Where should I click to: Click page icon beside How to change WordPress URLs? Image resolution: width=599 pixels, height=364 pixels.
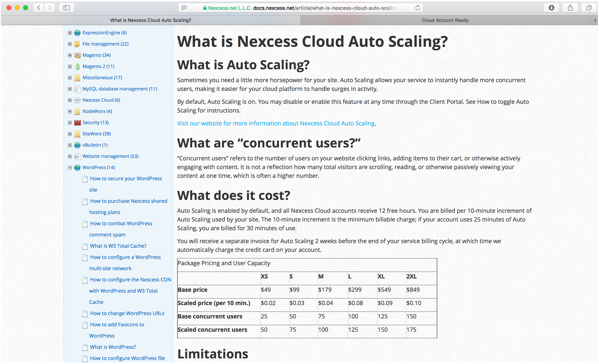(x=85, y=314)
